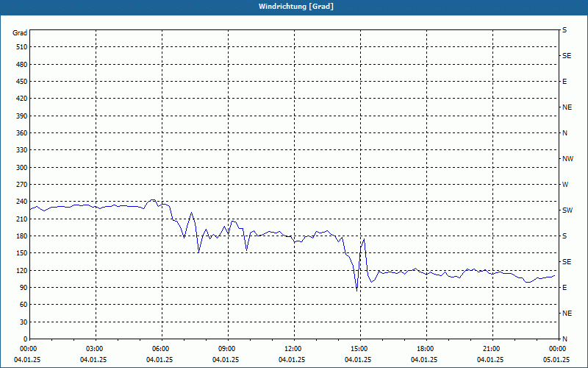This screenshot has height=368, width=588.
Task: Click the 06:00 time axis label
Action: (162, 348)
